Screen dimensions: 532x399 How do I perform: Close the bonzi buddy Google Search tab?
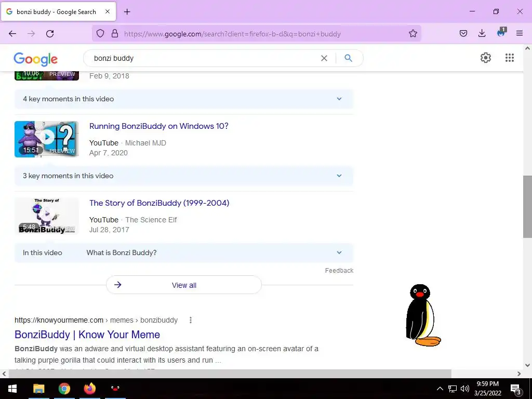(107, 11)
